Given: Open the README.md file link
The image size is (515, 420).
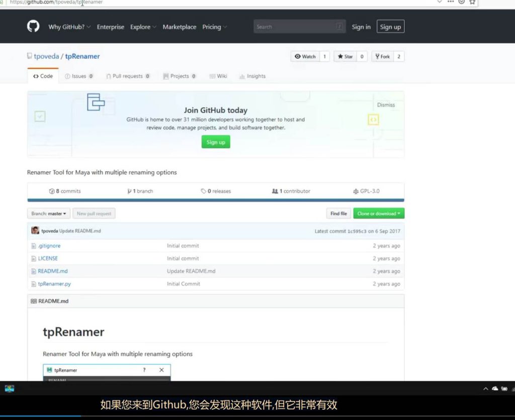Looking at the screenshot, I should click(x=53, y=271).
